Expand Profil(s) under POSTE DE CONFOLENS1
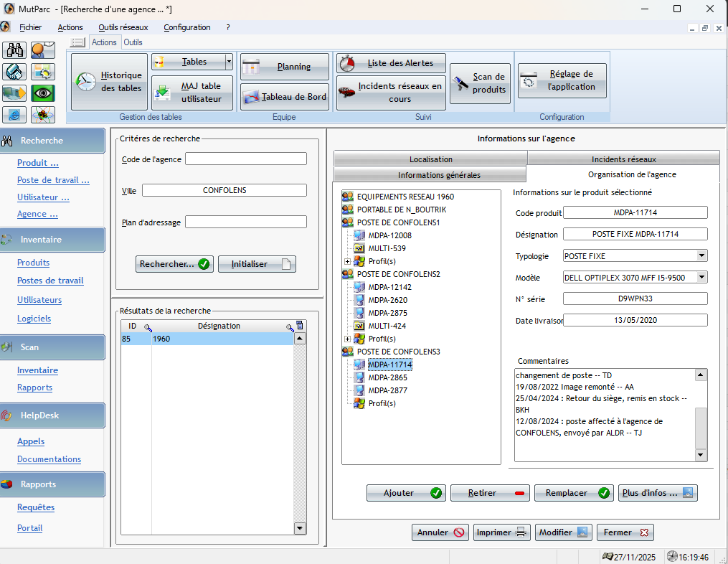Image resolution: width=728 pixels, height=564 pixels. click(x=348, y=261)
